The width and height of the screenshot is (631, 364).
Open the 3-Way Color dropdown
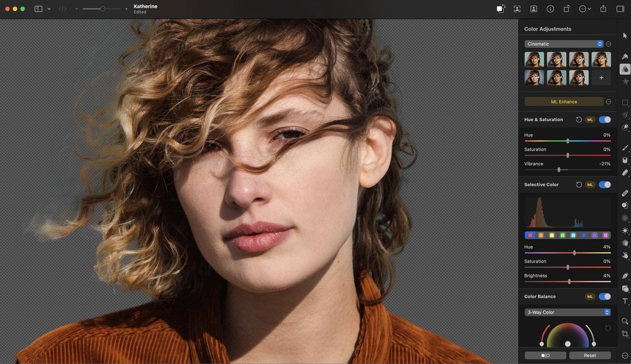click(568, 313)
